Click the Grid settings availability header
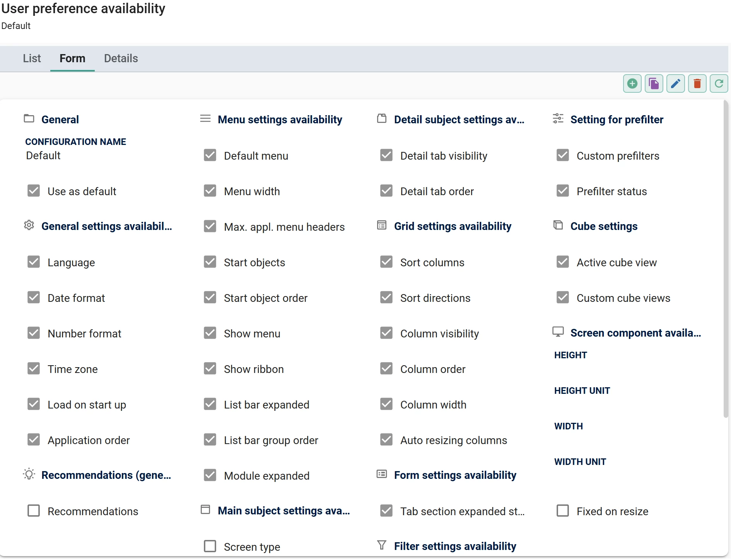This screenshot has height=560, width=731. click(x=453, y=226)
